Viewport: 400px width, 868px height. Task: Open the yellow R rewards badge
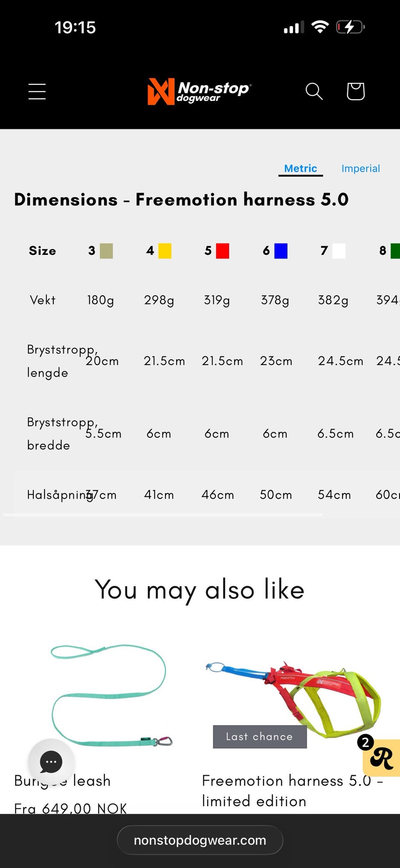[x=381, y=758]
